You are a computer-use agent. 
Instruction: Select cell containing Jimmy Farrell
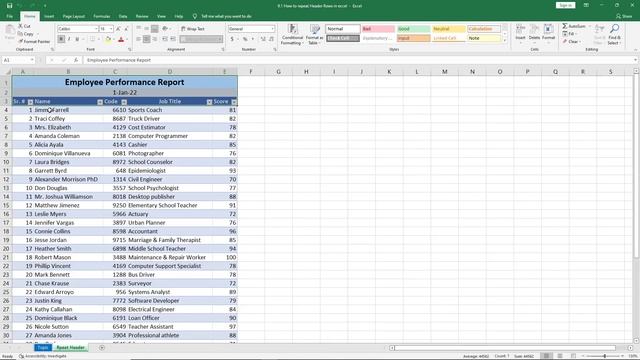[68, 110]
